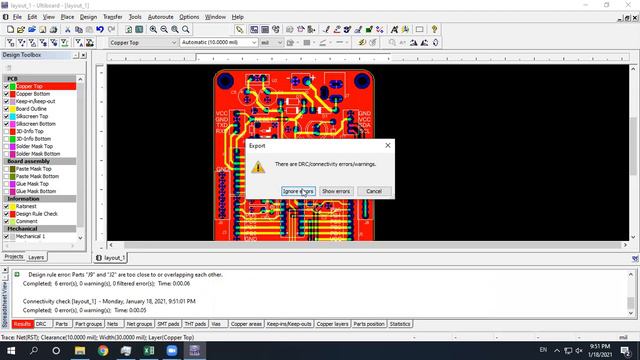Click the first selection filter icon
Image resolution: width=640 pixels, height=360 pixels.
(11, 42)
